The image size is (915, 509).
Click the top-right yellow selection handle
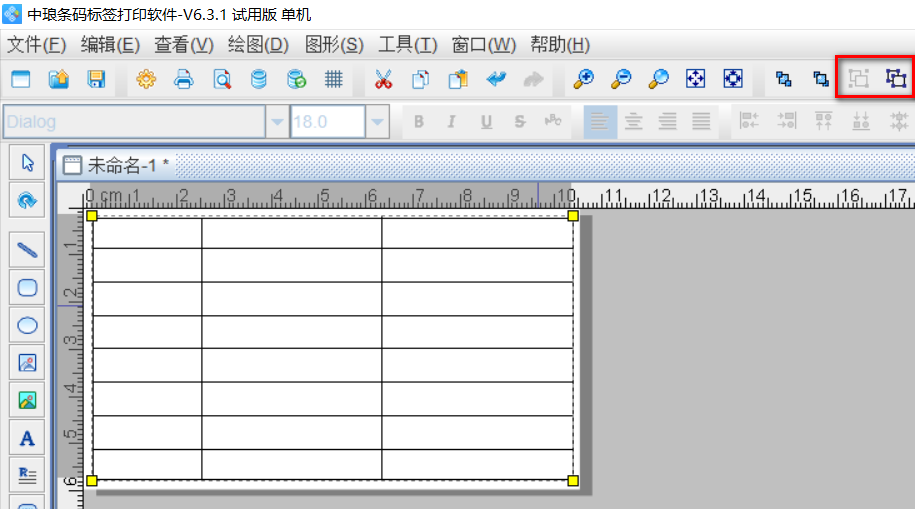coord(573,215)
